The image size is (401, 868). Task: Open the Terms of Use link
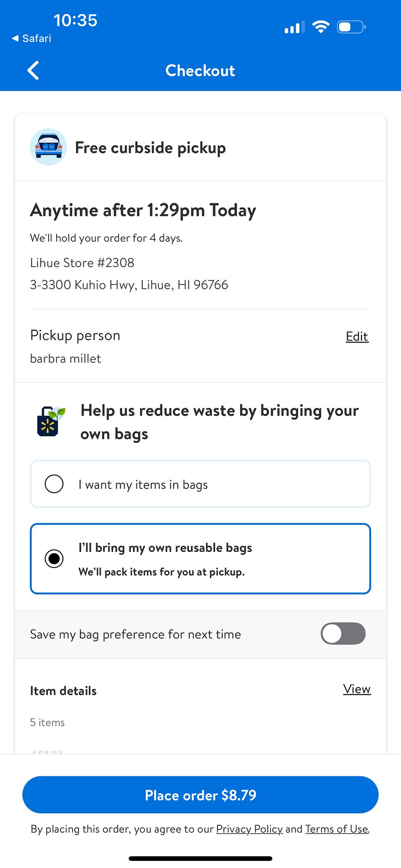pos(337,829)
